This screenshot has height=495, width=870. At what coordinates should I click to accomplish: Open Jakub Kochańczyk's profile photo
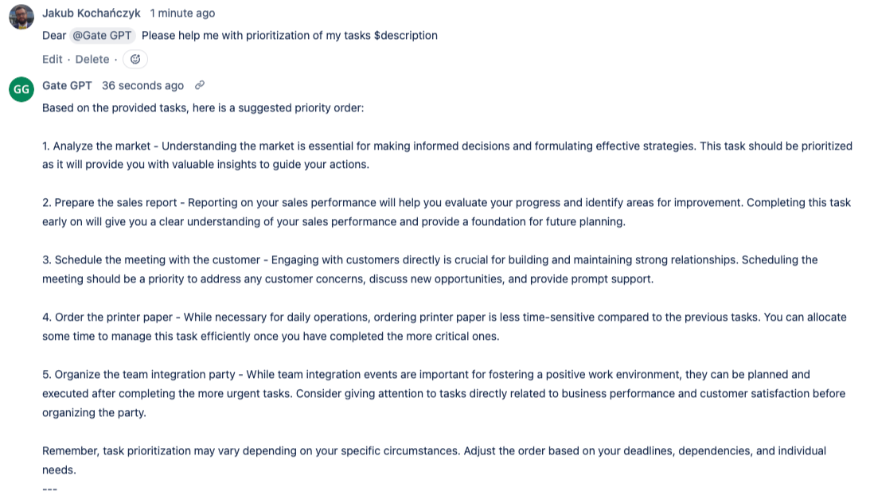click(20, 17)
